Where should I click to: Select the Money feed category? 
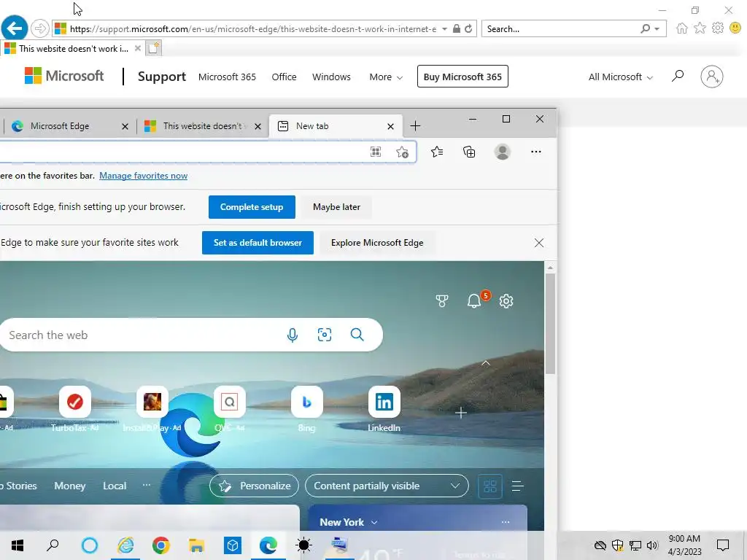coord(69,486)
